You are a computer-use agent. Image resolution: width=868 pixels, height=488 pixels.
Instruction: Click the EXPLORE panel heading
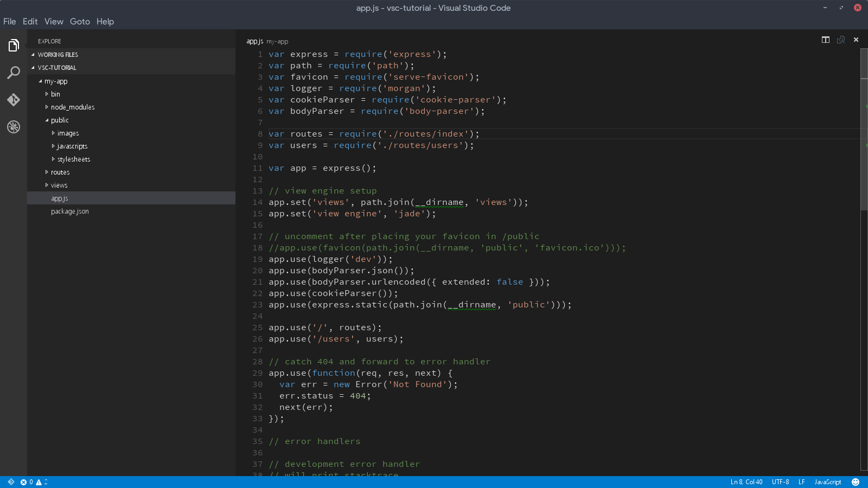[49, 41]
